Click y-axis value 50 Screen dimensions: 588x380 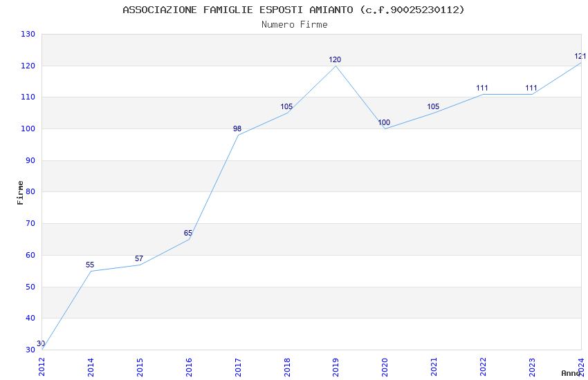pos(30,287)
